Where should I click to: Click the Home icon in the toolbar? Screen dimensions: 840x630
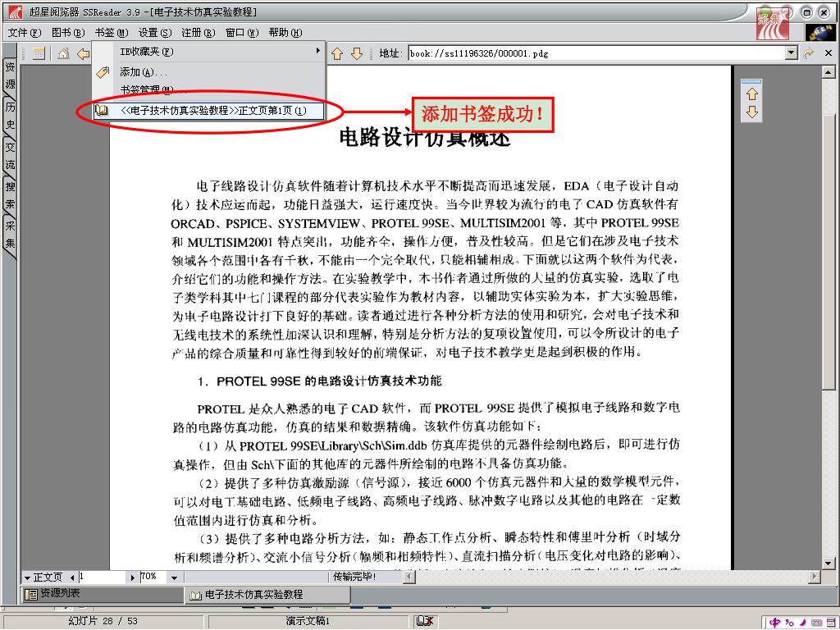pos(63,53)
